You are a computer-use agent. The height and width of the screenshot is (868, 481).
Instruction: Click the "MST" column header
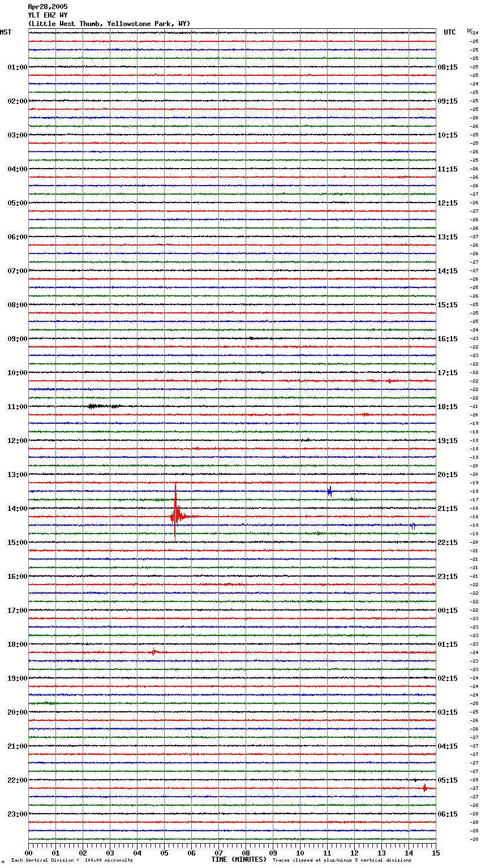[6, 32]
